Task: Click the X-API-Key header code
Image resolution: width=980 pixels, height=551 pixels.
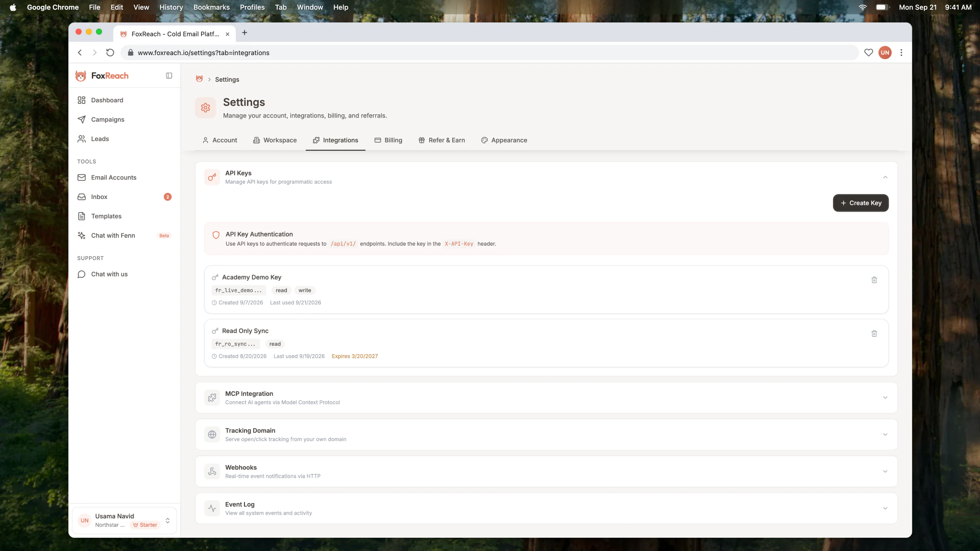Action: click(x=459, y=244)
